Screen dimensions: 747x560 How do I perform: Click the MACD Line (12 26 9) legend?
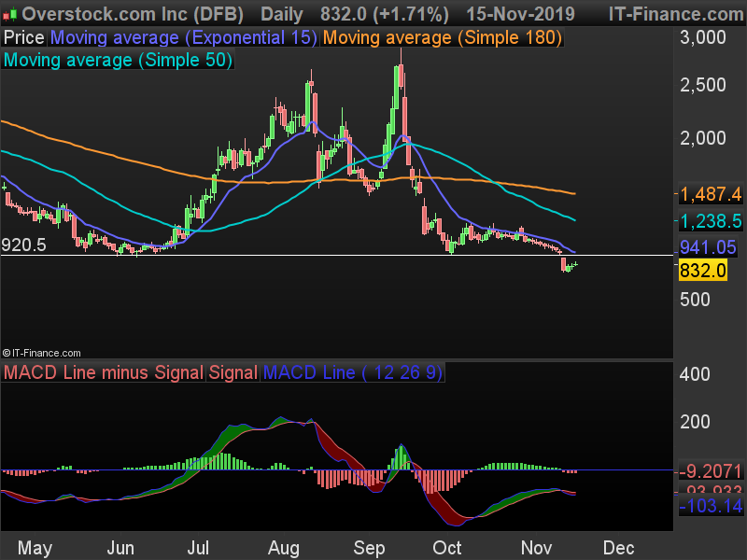coord(353,372)
